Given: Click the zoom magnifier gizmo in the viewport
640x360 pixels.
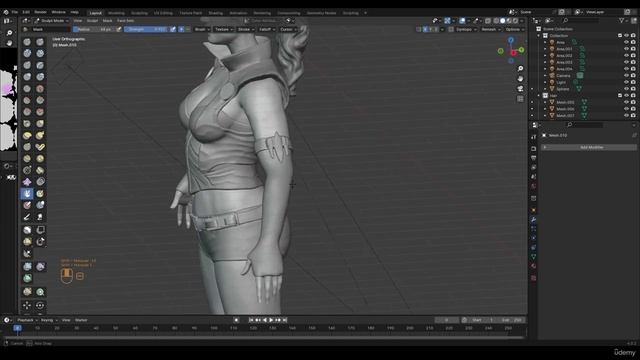Looking at the screenshot, I should [x=520, y=69].
